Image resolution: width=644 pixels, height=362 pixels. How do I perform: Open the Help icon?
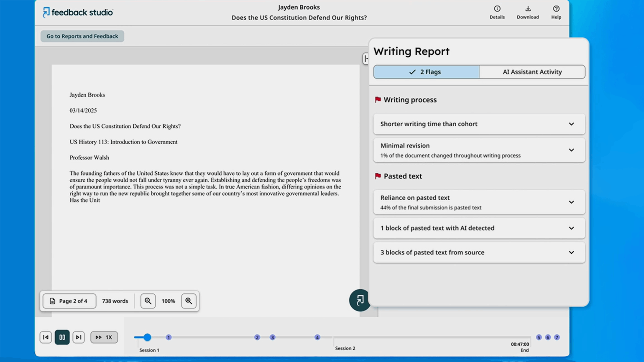[x=556, y=12]
